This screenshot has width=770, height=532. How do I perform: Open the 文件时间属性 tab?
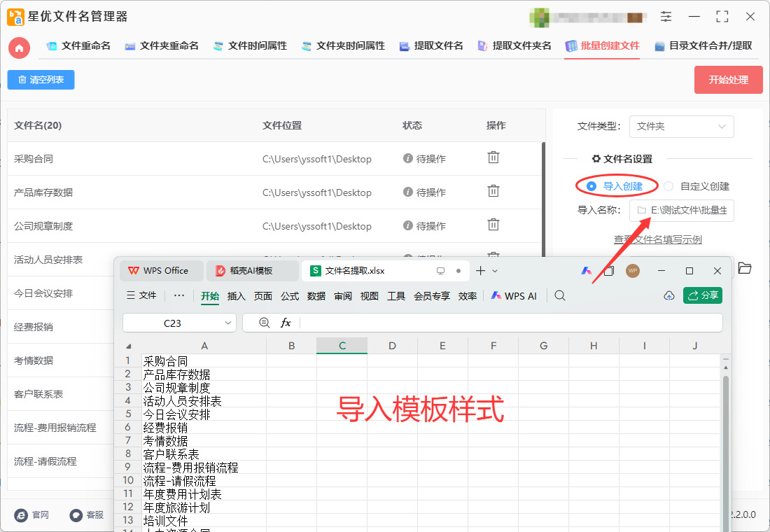coord(250,45)
